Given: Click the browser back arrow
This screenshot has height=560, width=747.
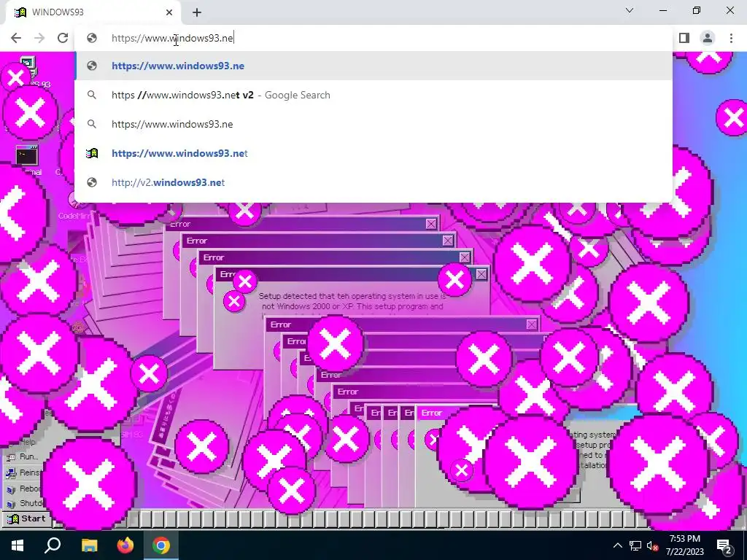Looking at the screenshot, I should pyautogui.click(x=16, y=38).
